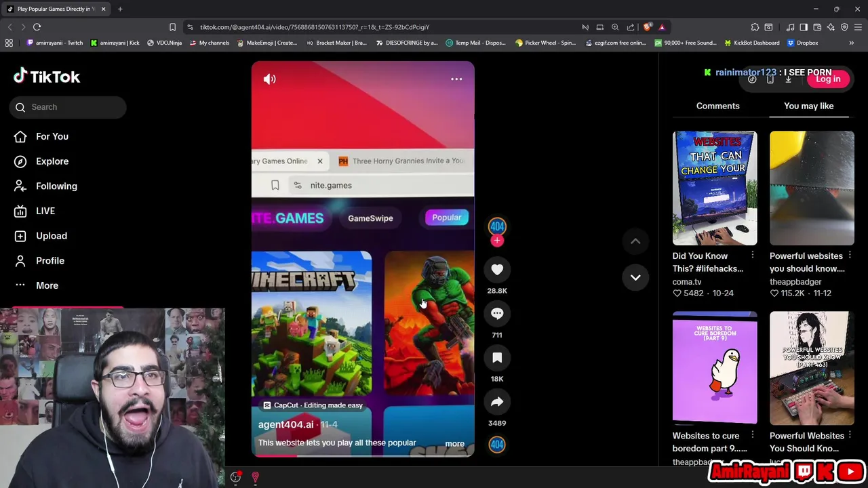Share the video with the arrow icon

pyautogui.click(x=497, y=402)
